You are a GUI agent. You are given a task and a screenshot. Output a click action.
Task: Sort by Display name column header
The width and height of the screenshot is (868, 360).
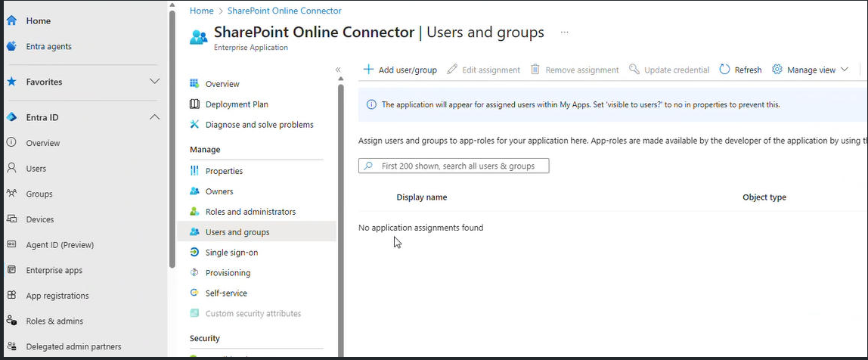[x=421, y=197]
